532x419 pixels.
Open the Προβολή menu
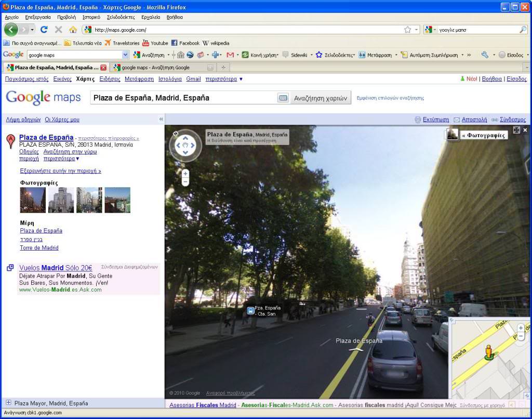coord(66,17)
